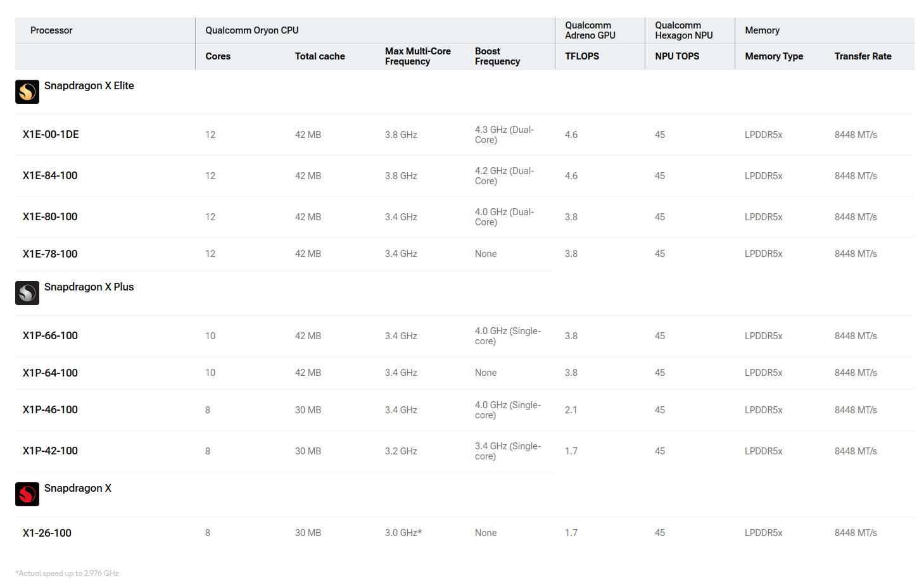
Task: Click the X1E-80-100 processor row label
Action: pyautogui.click(x=50, y=217)
